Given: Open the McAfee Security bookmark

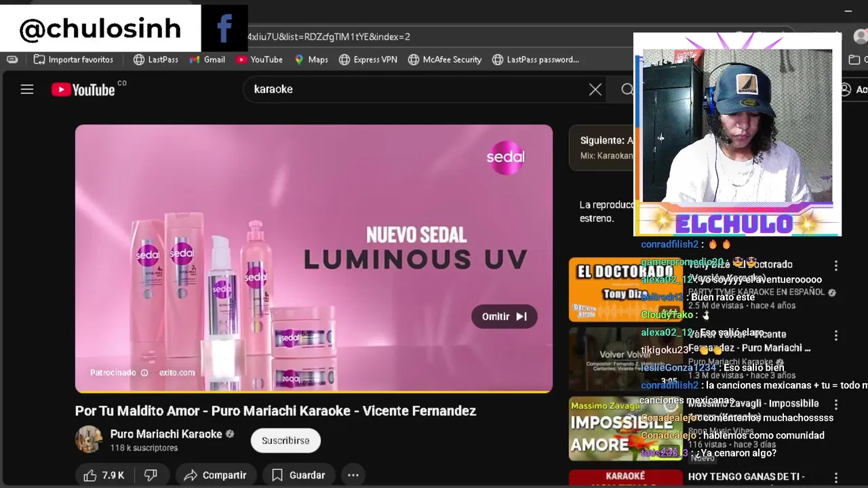Looking at the screenshot, I should click(445, 60).
